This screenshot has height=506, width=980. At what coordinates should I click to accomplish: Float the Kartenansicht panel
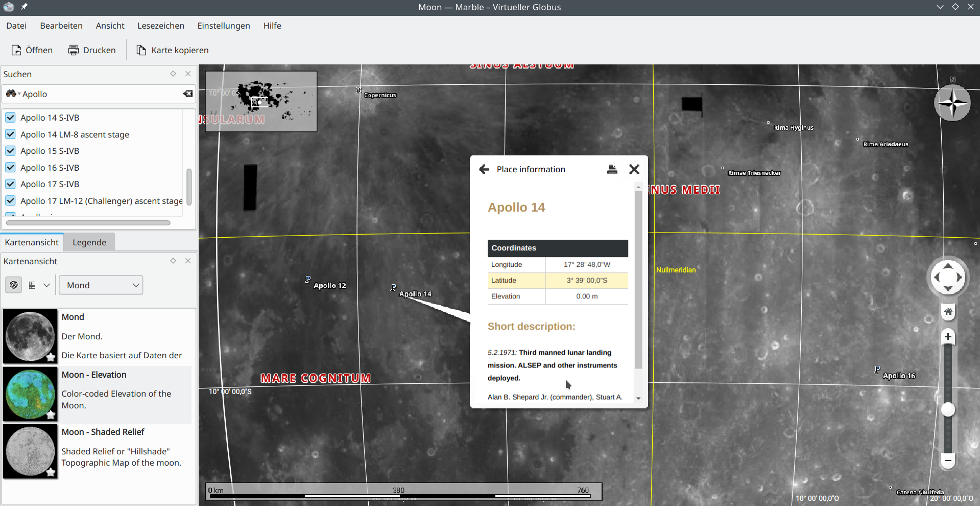point(173,261)
